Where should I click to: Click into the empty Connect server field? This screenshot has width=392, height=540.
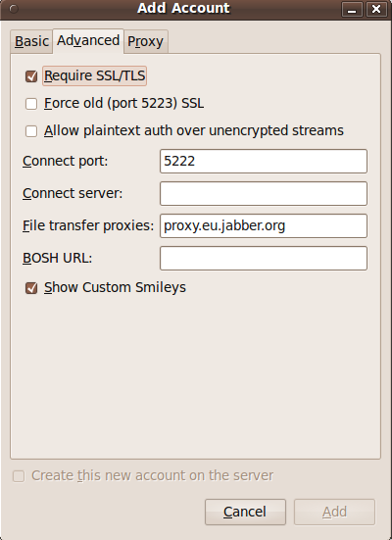(264, 193)
